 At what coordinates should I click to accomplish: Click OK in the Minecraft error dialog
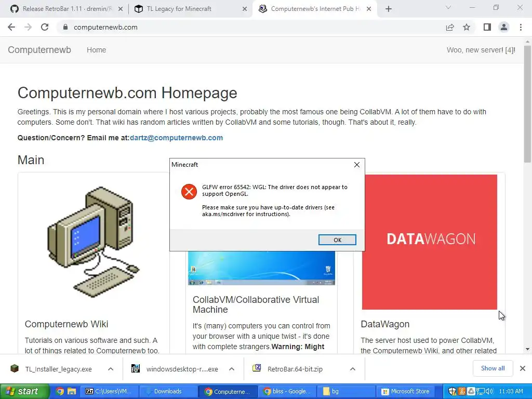[337, 240]
